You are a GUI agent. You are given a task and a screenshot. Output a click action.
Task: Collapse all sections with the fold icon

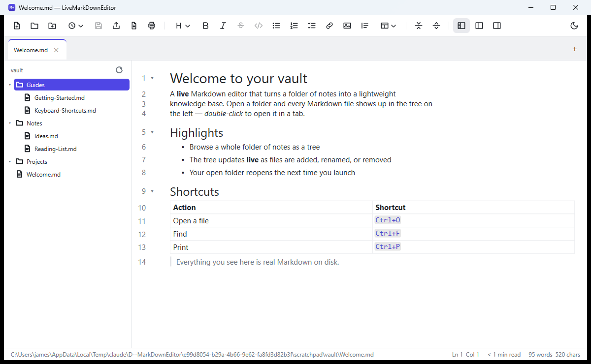coord(419,26)
